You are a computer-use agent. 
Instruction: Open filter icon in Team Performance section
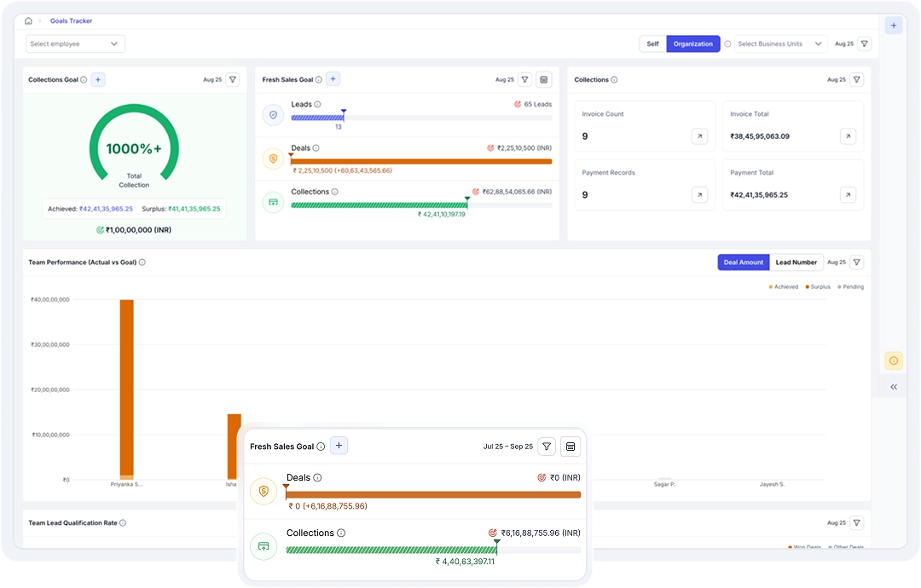857,262
